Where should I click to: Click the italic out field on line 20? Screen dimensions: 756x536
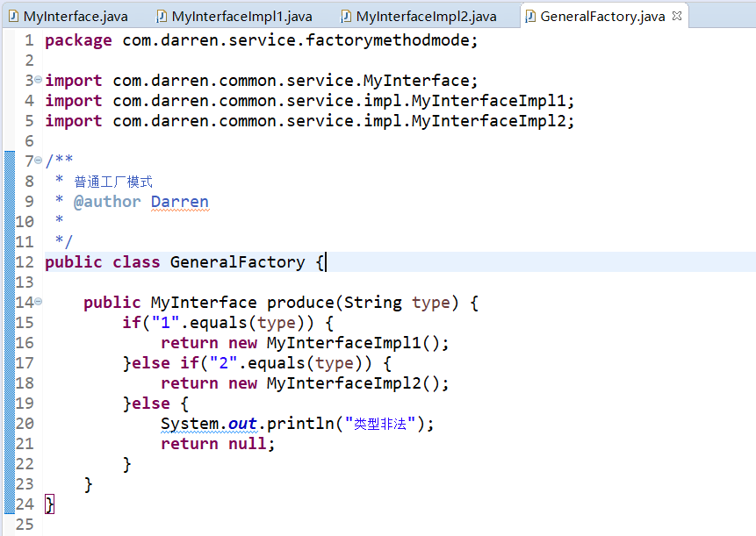click(242, 424)
